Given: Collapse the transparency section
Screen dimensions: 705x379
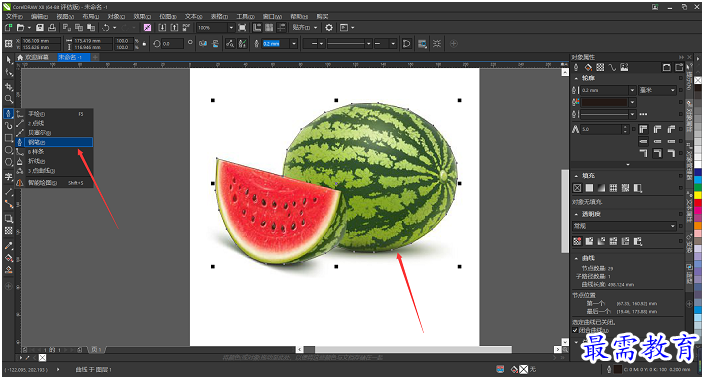Looking at the screenshot, I should click(576, 214).
